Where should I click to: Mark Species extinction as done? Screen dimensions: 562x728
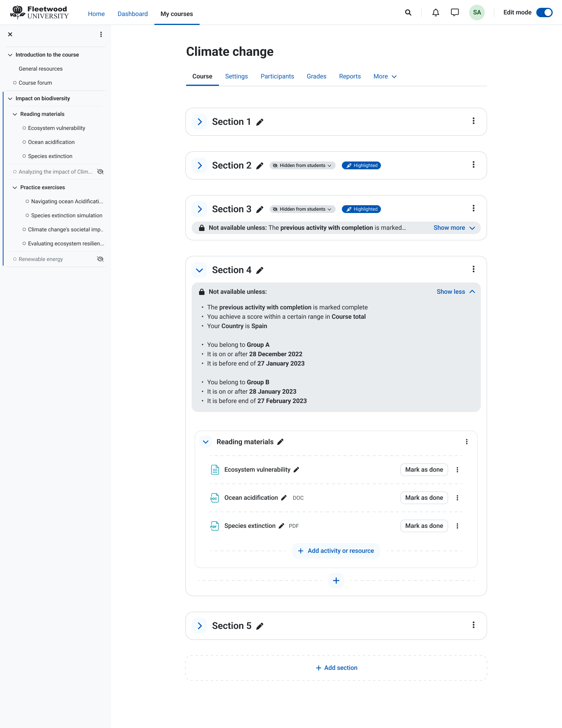pyautogui.click(x=424, y=526)
